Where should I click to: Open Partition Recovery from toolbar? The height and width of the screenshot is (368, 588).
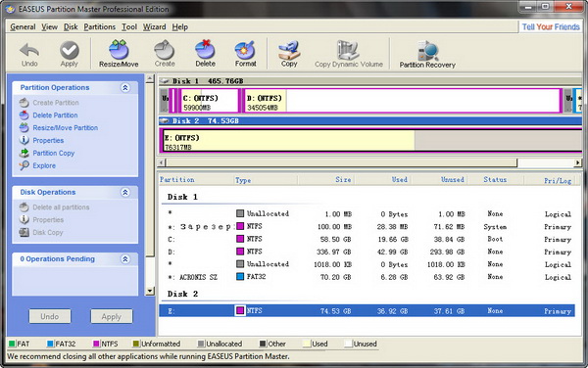coord(427,54)
